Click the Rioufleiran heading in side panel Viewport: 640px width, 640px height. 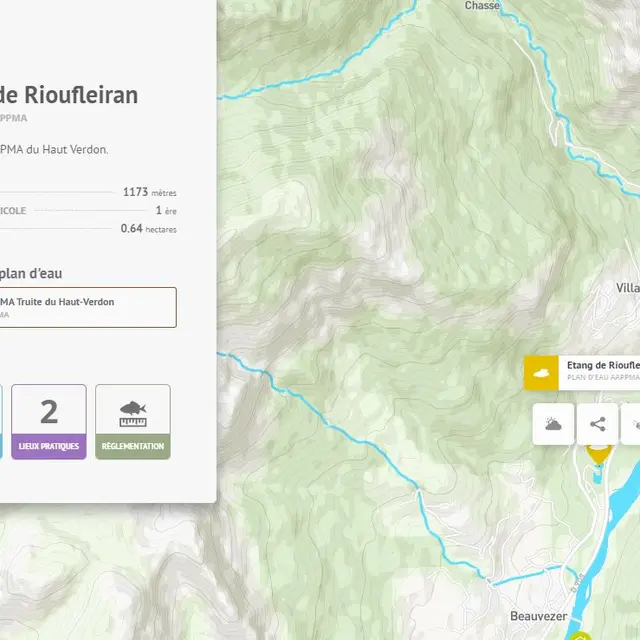click(70, 96)
